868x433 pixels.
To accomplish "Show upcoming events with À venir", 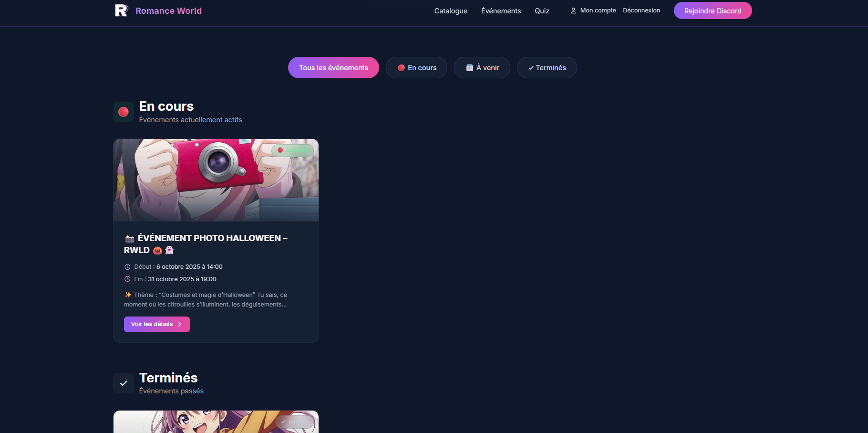I will [x=482, y=68].
